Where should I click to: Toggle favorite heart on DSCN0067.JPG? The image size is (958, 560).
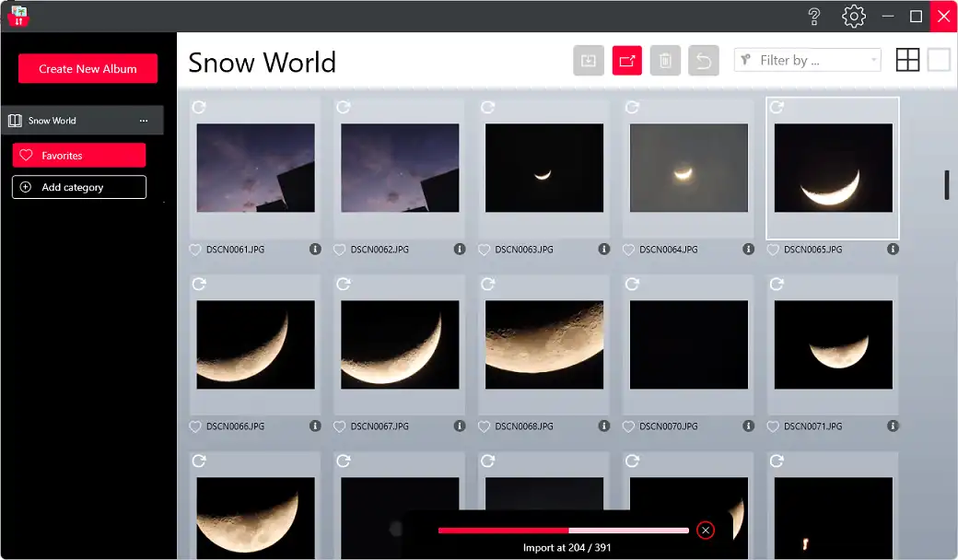point(340,426)
